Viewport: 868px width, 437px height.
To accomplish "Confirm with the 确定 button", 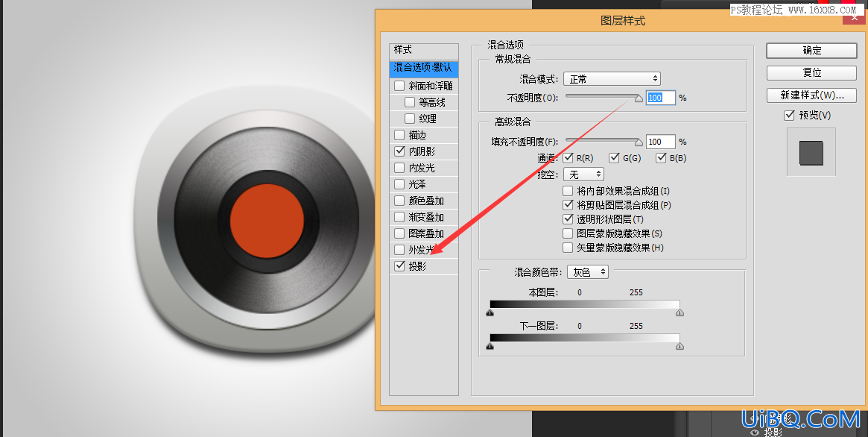I will pos(811,51).
